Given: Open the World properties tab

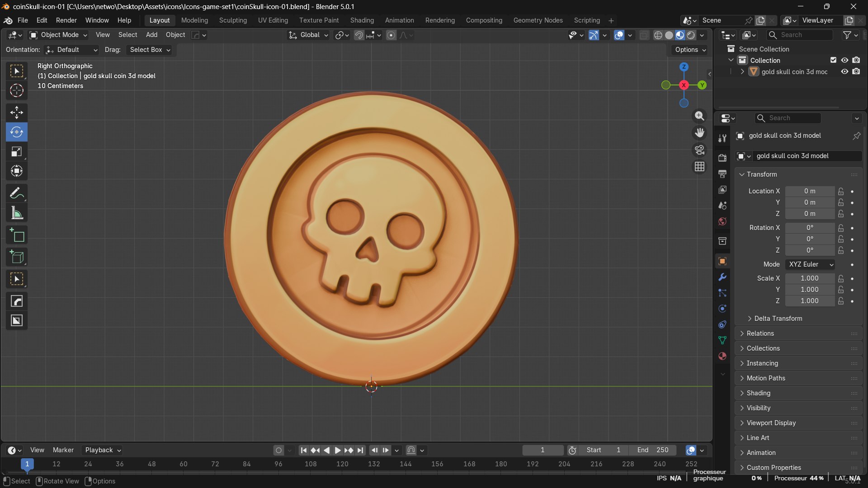Looking at the screenshot, I should click(x=722, y=221).
